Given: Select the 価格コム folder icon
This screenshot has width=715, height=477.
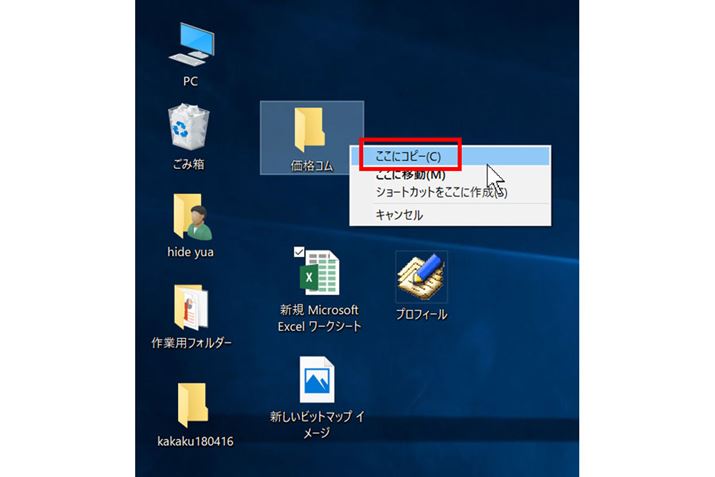Looking at the screenshot, I should point(310,130).
